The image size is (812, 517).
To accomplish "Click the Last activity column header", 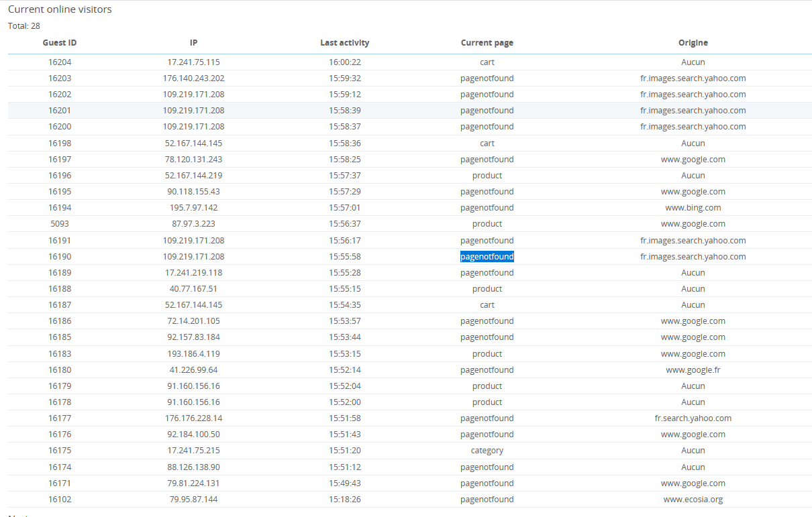I will coord(345,43).
